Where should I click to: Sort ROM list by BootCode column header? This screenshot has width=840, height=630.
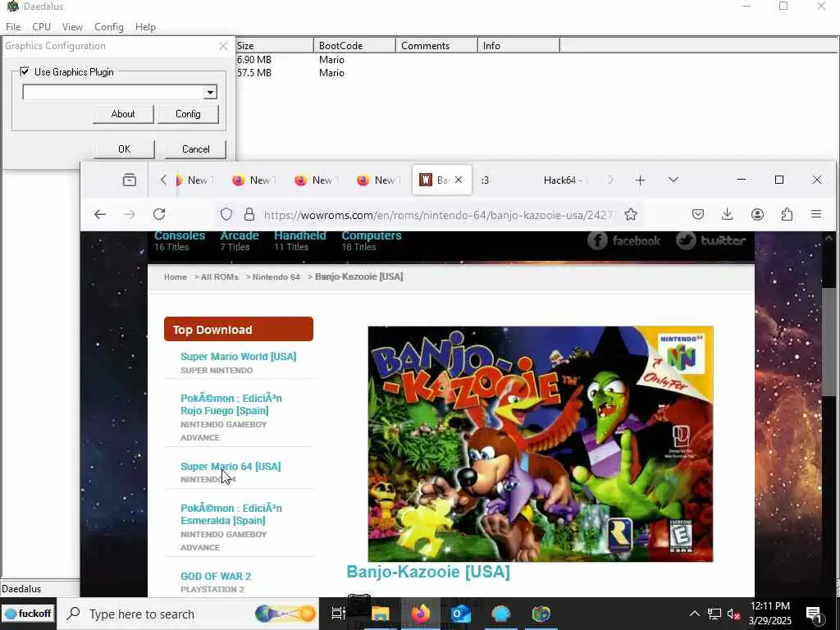tap(354, 46)
